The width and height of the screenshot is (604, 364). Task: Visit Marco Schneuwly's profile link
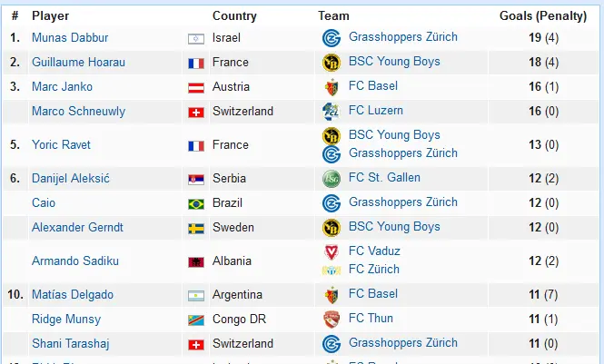coord(78,112)
